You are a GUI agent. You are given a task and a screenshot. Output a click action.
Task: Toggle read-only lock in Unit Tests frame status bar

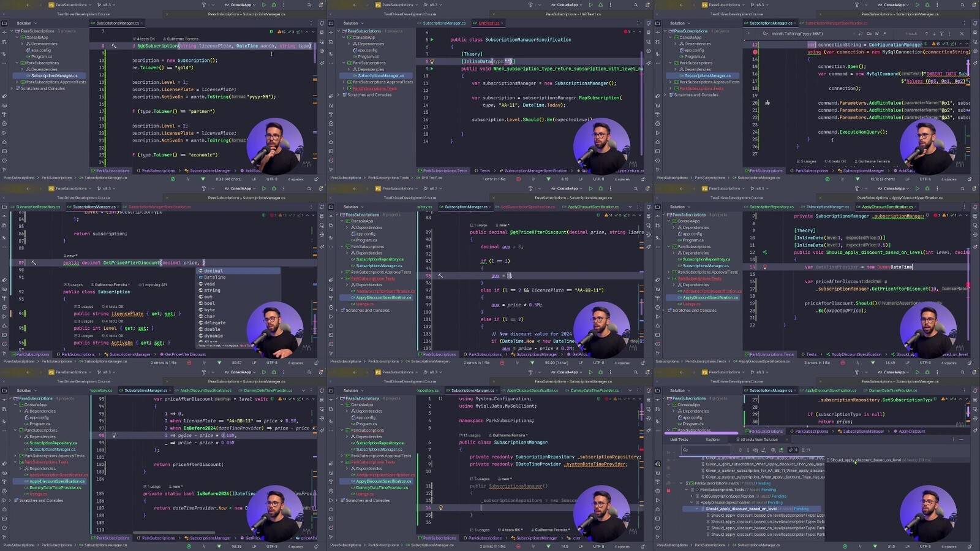click(x=970, y=546)
